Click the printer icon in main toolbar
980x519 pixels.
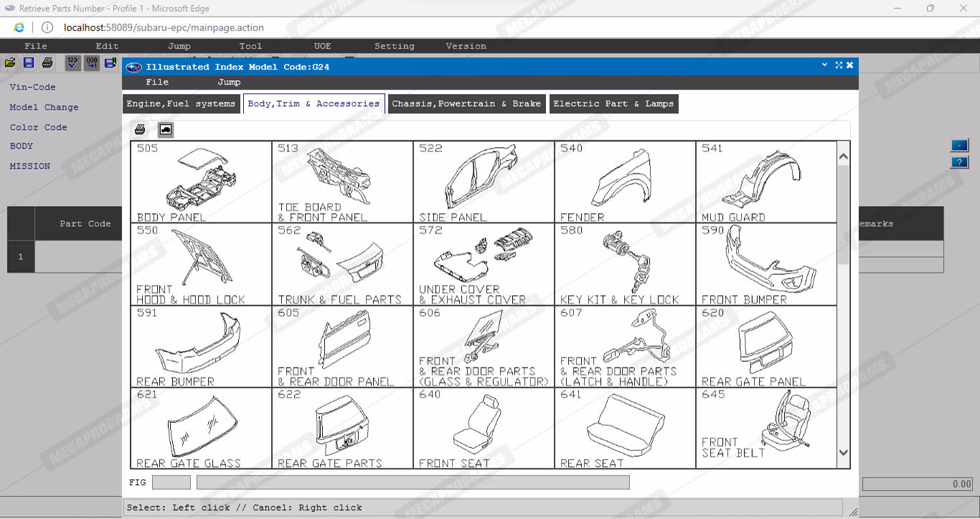[x=47, y=63]
